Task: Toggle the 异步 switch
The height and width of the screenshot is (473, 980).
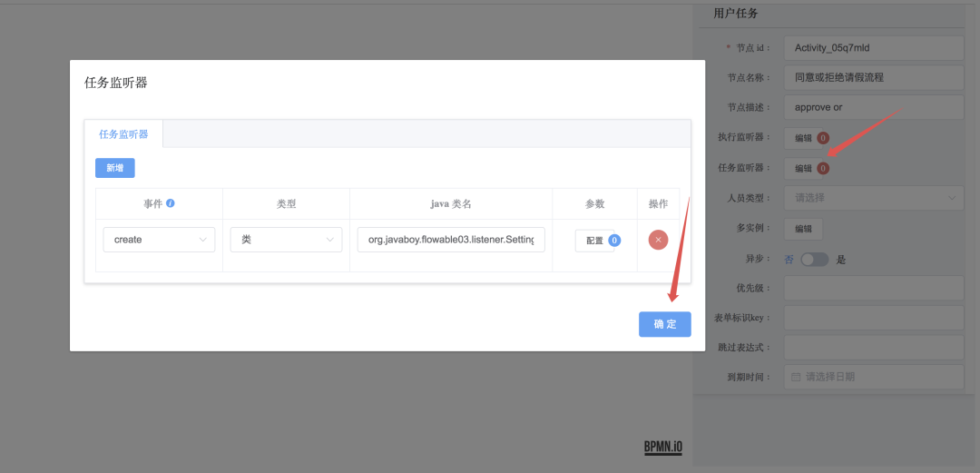Action: (x=814, y=260)
